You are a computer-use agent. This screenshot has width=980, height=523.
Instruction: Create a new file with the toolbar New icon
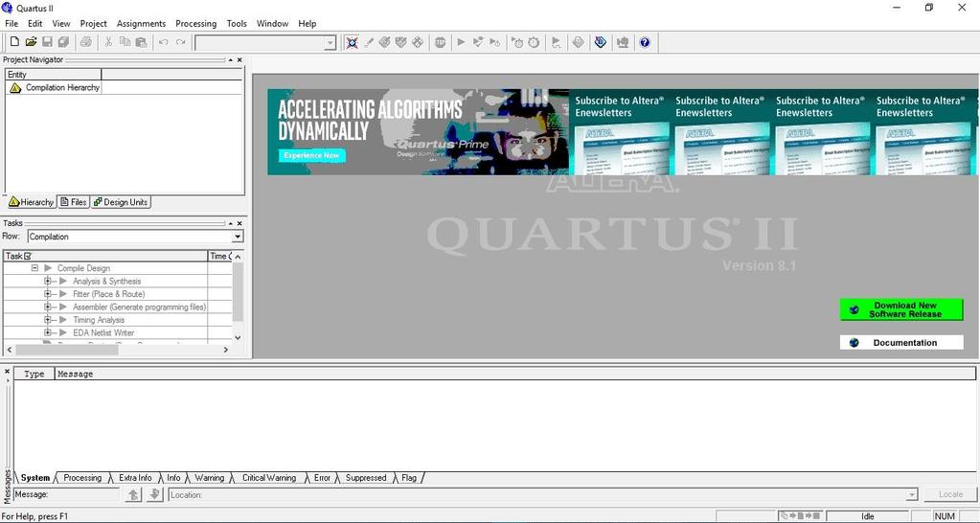(14, 42)
